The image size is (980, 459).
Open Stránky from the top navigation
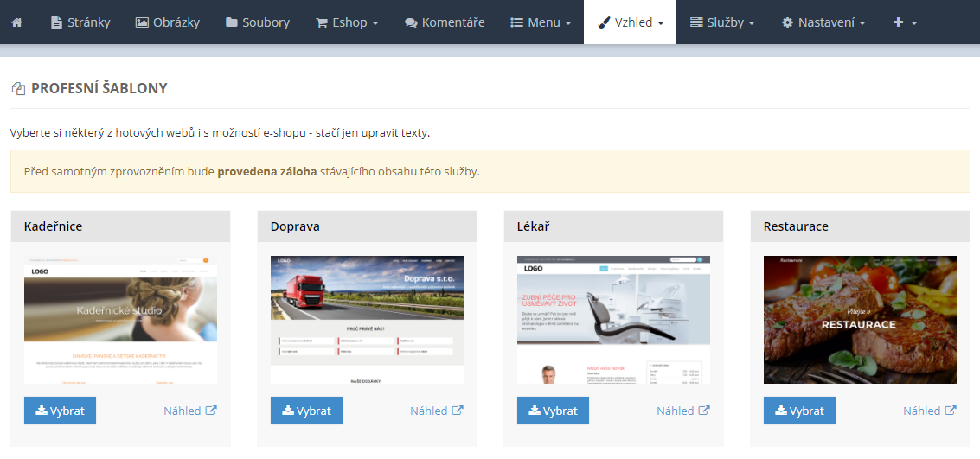pyautogui.click(x=80, y=22)
